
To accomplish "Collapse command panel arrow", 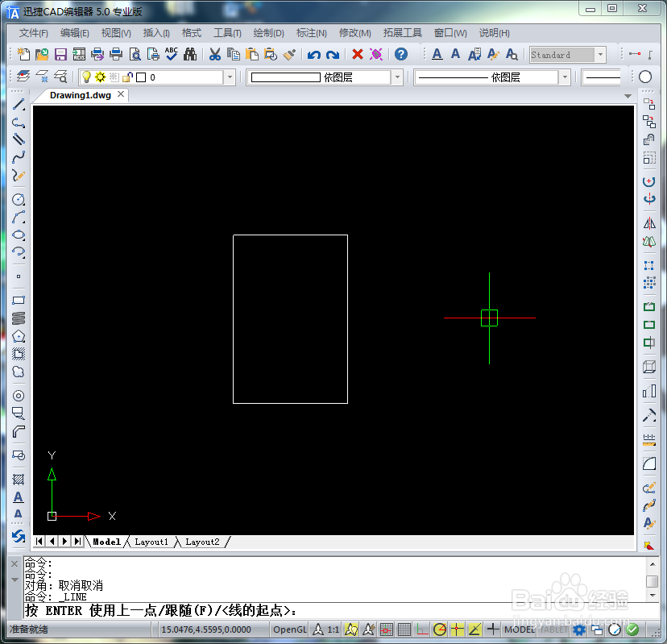I will [x=14, y=580].
